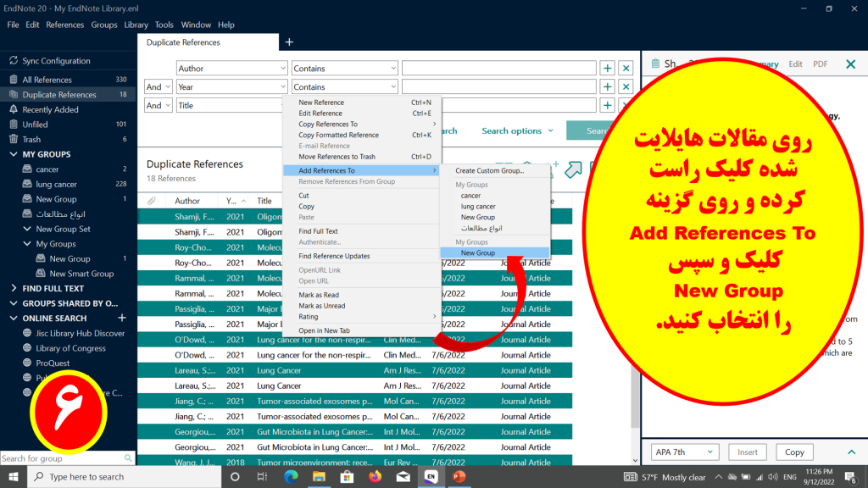Click the Unfiled clipboard icon

(14, 125)
